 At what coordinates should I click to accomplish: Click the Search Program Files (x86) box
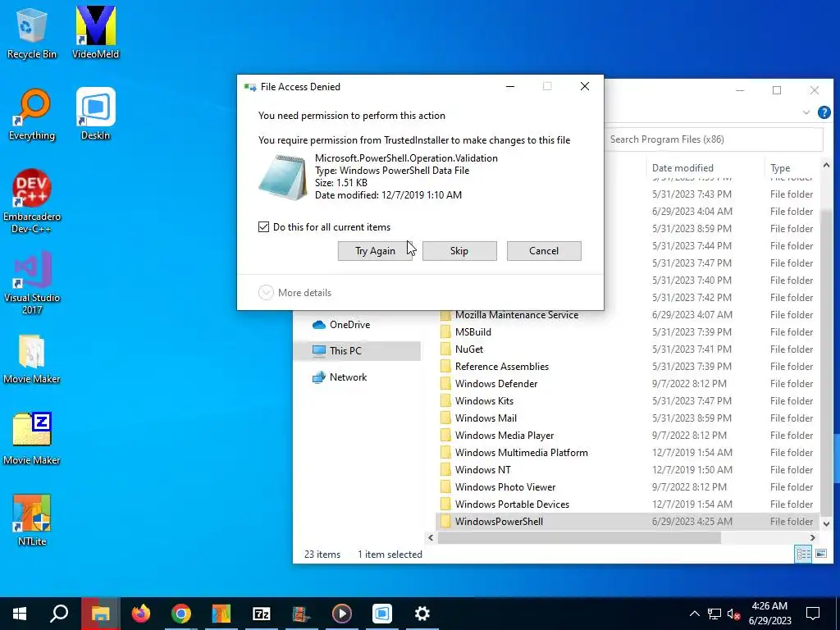click(x=714, y=139)
